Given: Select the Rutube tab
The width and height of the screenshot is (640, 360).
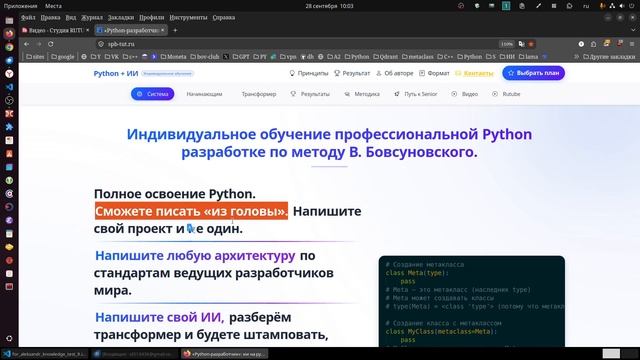Looking at the screenshot, I should pos(506,94).
